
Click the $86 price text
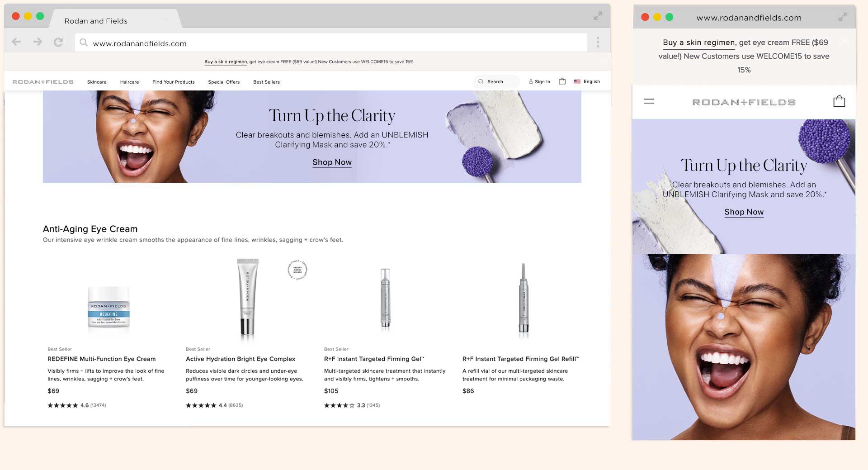pos(468,391)
